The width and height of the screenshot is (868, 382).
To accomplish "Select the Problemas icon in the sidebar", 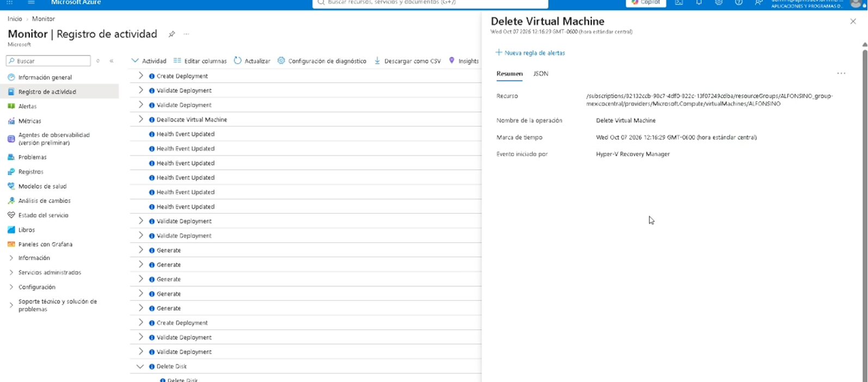I will pos(11,157).
